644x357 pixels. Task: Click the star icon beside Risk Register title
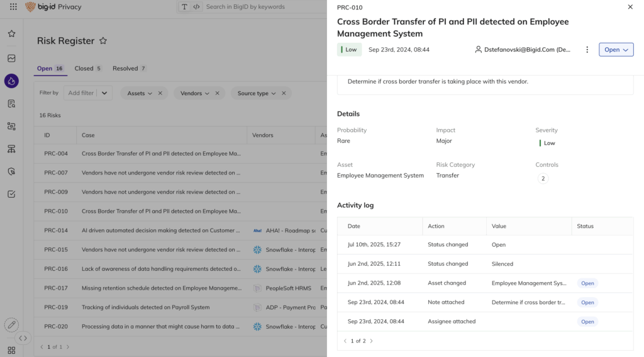tap(103, 41)
